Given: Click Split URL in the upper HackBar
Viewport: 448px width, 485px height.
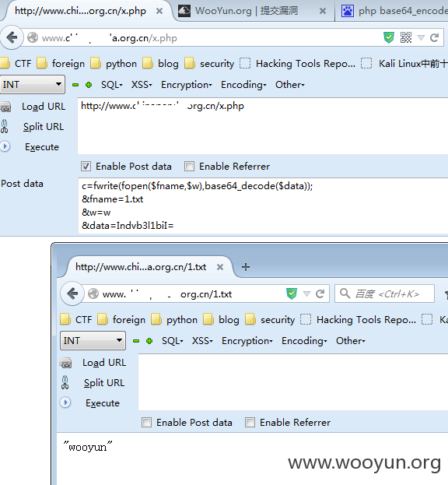Looking at the screenshot, I should 44,127.
